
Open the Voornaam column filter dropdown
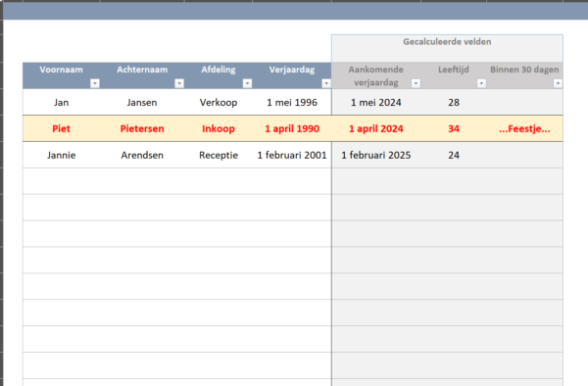(x=95, y=83)
